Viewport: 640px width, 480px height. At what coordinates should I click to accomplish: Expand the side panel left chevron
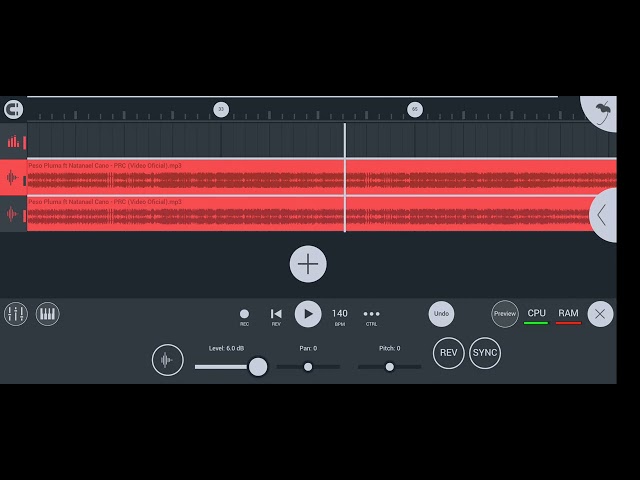[x=603, y=215]
